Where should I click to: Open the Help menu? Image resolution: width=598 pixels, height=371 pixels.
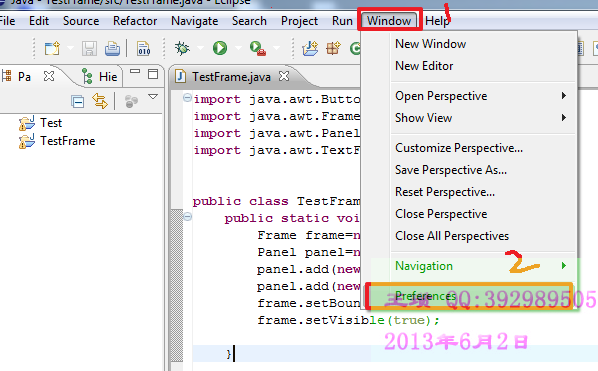(x=437, y=21)
